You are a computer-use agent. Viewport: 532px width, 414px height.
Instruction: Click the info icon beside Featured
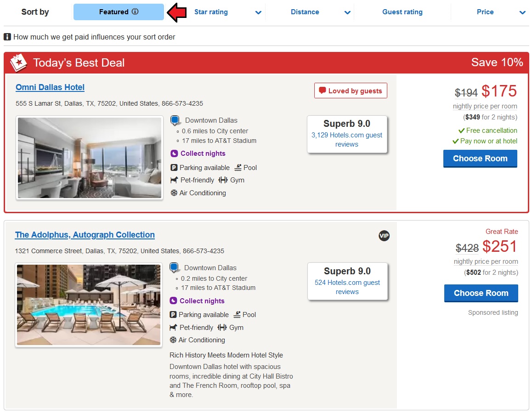(135, 11)
